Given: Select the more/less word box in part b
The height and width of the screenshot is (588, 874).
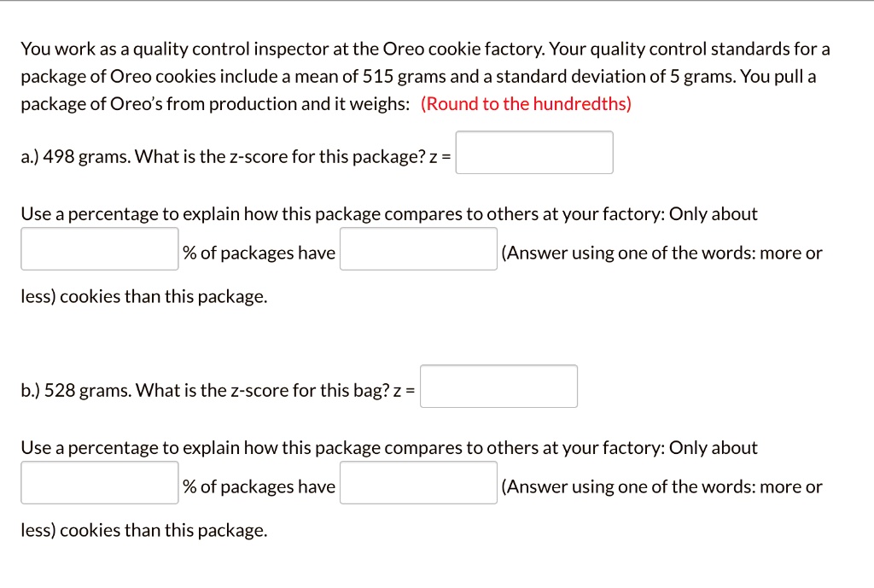Looking at the screenshot, I should pyautogui.click(x=418, y=483).
